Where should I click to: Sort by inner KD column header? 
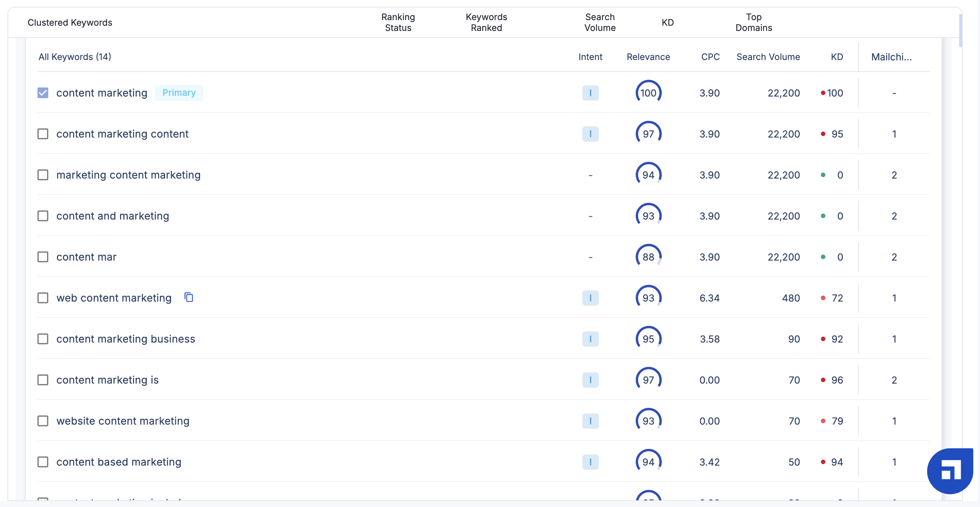(837, 57)
